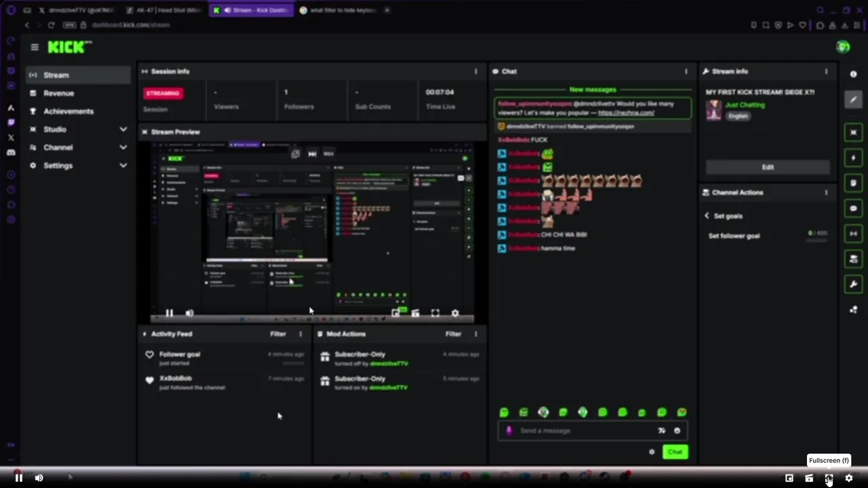Open the profile avatar menu
Screen dimensions: 868x488
click(x=843, y=47)
